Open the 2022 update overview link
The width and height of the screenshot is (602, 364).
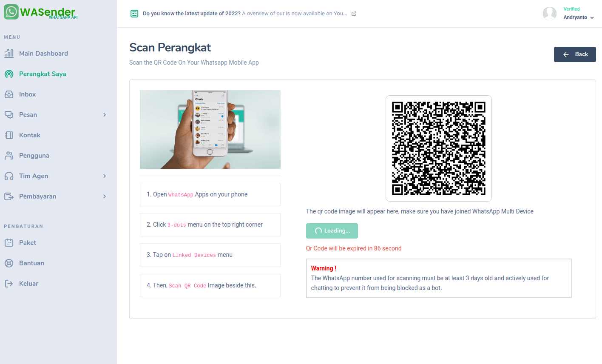pyautogui.click(x=294, y=14)
